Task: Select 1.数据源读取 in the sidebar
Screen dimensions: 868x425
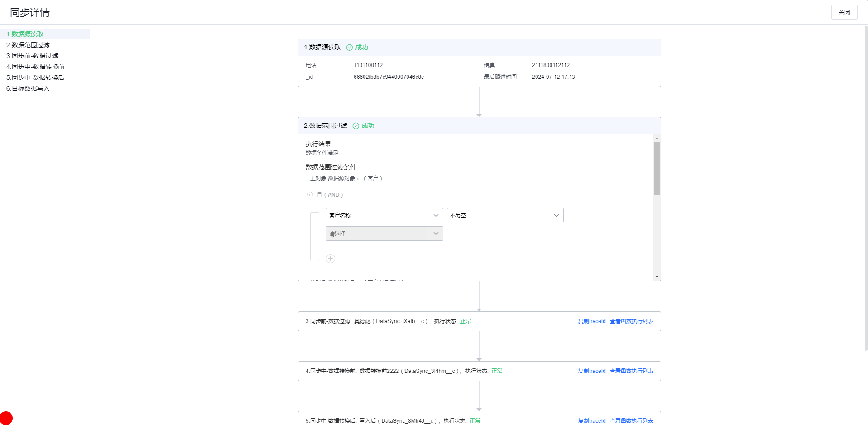Action: click(x=25, y=34)
